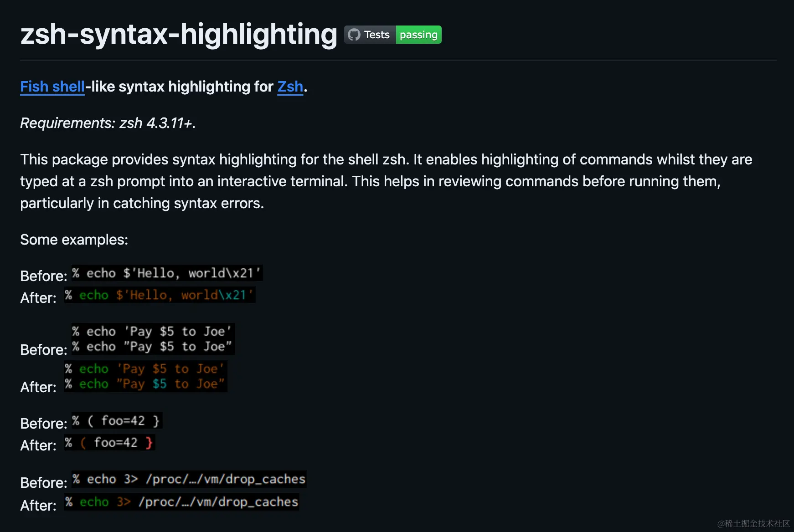This screenshot has height=532, width=794.
Task: Click the Tests passing badge
Action: tap(393, 35)
